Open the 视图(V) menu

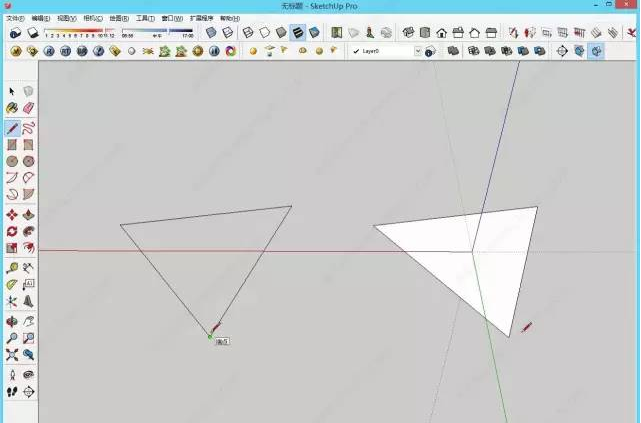pos(67,18)
